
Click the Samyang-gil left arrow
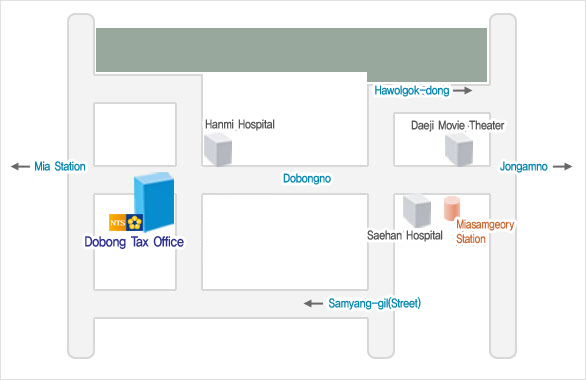pyautogui.click(x=313, y=303)
